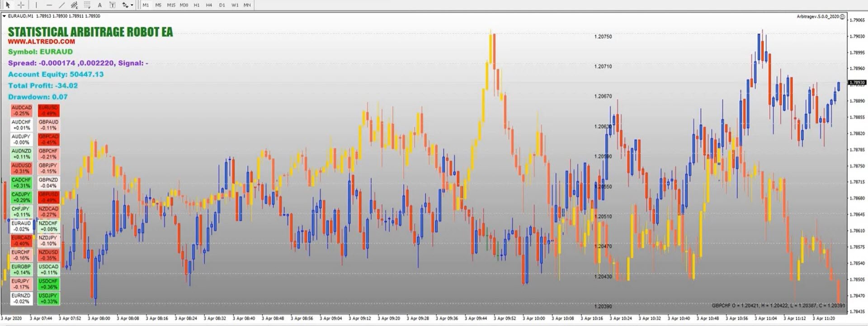Click the USDJPY pair button
Viewport: 868px width, 326px height.
48,298
